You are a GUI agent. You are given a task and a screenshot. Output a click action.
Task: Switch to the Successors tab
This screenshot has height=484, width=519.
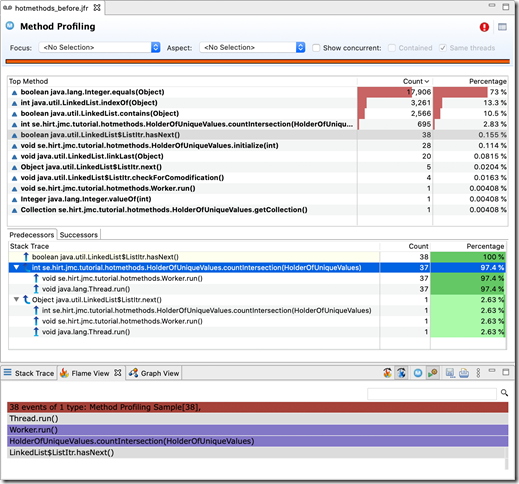tap(79, 235)
